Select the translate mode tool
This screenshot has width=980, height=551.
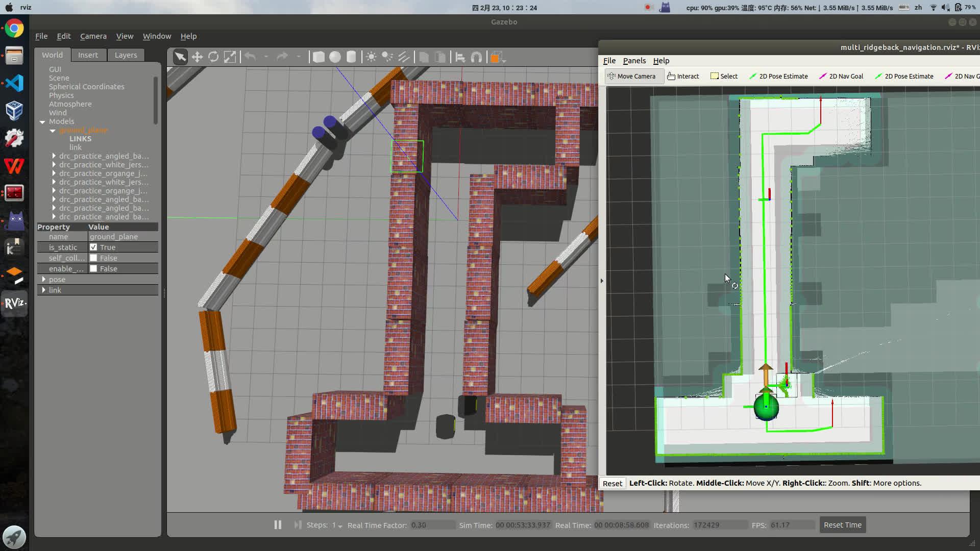point(197,57)
